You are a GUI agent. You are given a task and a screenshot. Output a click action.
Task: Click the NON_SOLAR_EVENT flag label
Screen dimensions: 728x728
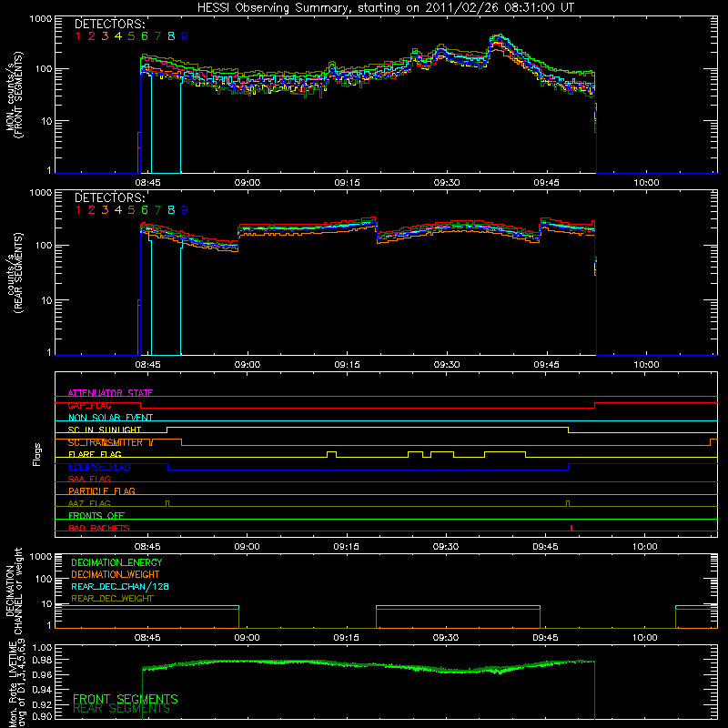[x=110, y=418]
